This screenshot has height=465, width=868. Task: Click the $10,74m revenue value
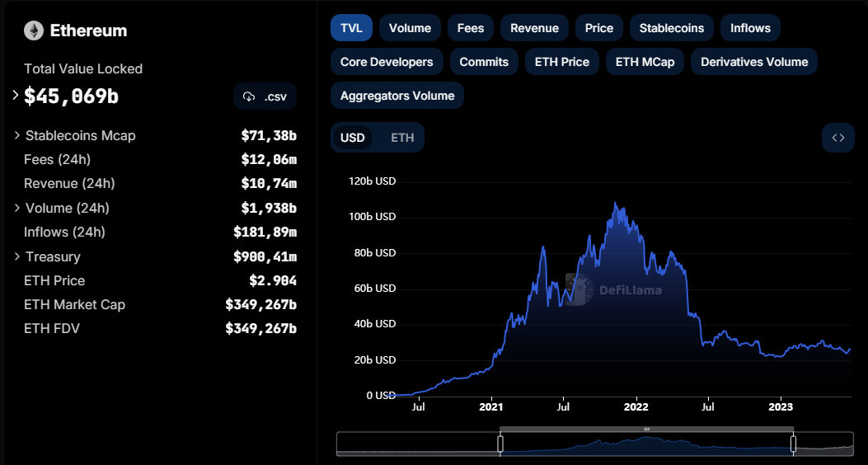tap(269, 183)
